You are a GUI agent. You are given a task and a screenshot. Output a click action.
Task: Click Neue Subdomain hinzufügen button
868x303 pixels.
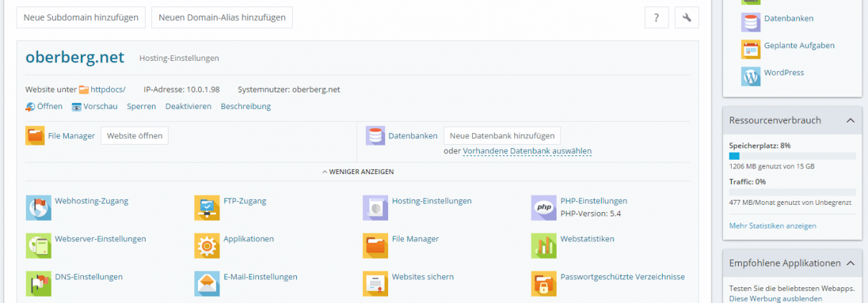point(81,18)
